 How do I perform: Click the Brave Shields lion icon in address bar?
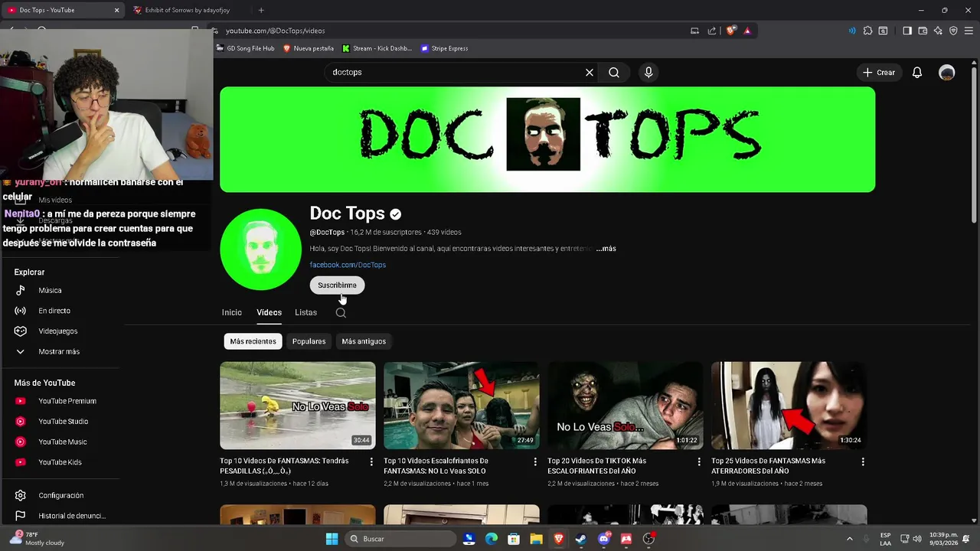pyautogui.click(x=731, y=31)
